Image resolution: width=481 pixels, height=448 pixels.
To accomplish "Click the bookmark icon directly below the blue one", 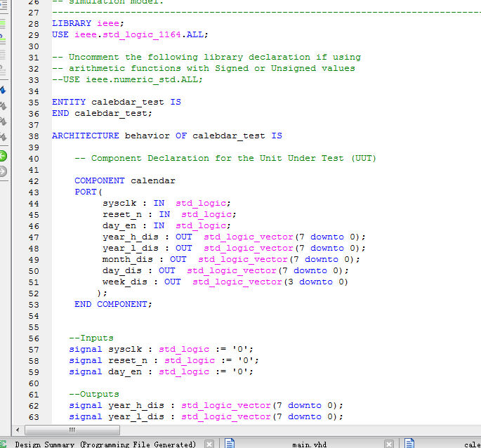I will [x=4, y=106].
